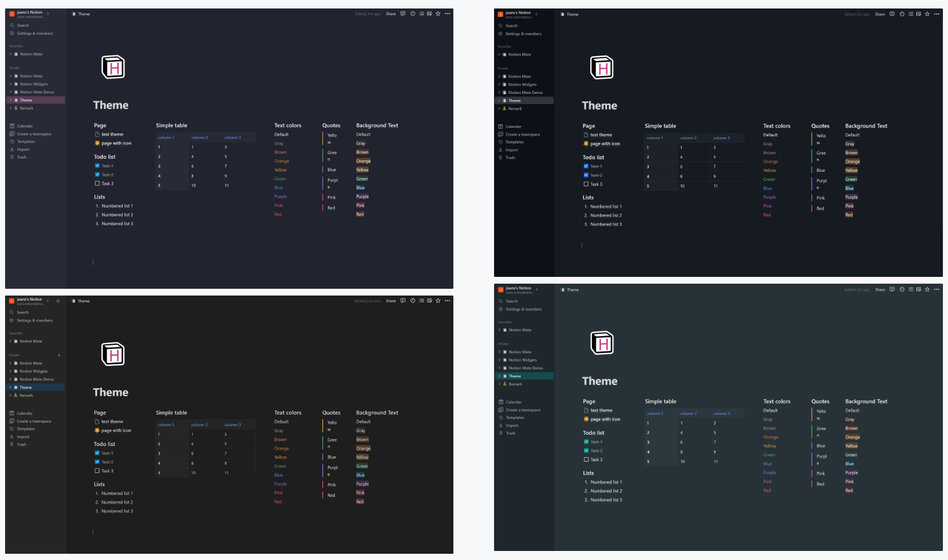
Task: Open Settings & members in purple-accent window
Action: pyautogui.click(x=35, y=33)
